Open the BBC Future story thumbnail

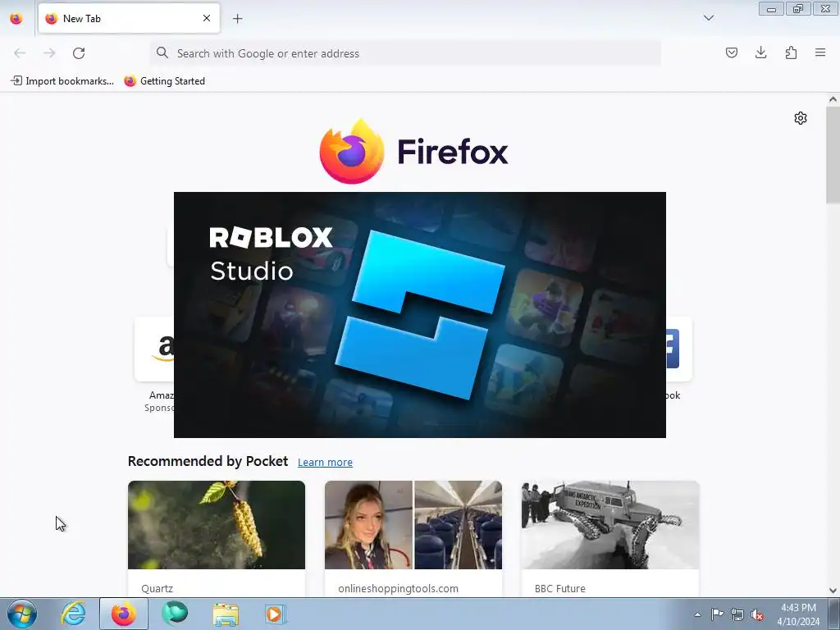[x=610, y=525]
